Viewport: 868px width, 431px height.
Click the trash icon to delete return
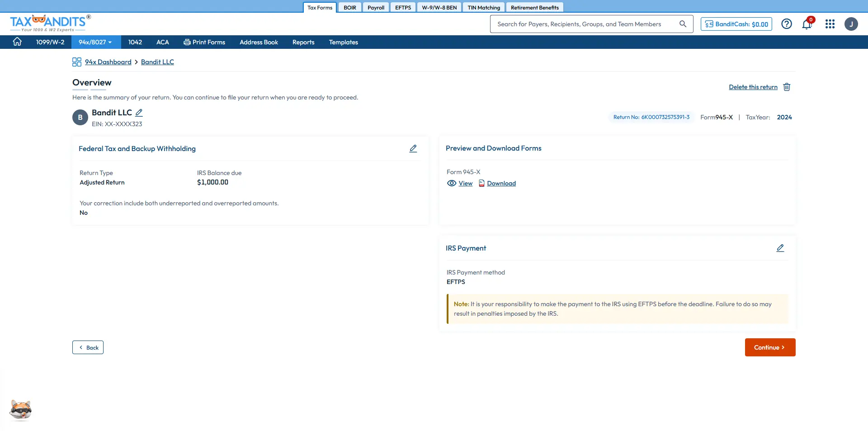pyautogui.click(x=787, y=87)
